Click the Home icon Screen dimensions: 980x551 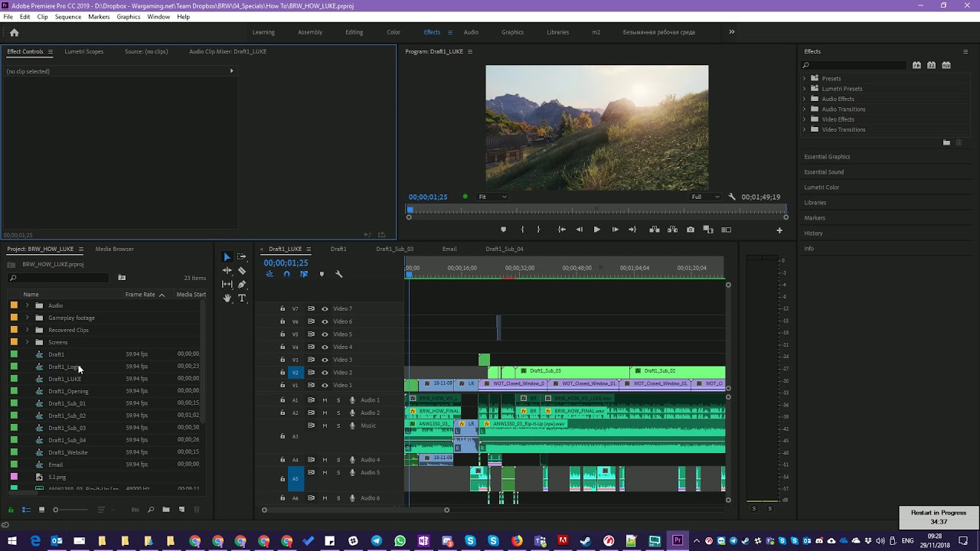(x=14, y=32)
